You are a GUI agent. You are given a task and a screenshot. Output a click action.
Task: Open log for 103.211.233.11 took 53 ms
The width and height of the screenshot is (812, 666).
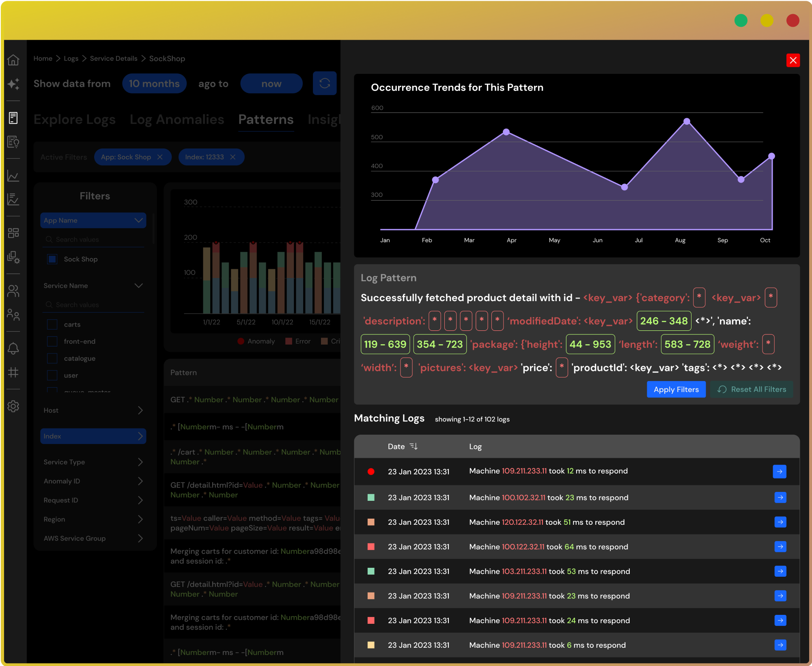pos(780,571)
